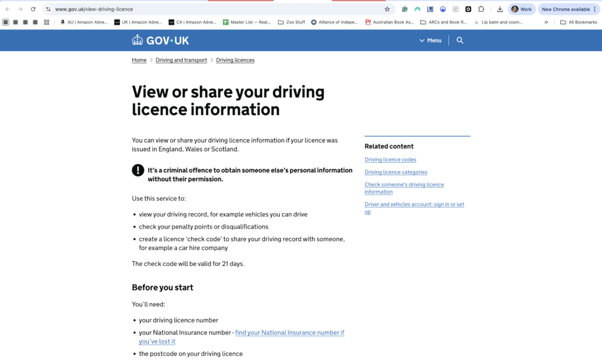View browser Downloads
This screenshot has width=602, height=364.
(499, 9)
